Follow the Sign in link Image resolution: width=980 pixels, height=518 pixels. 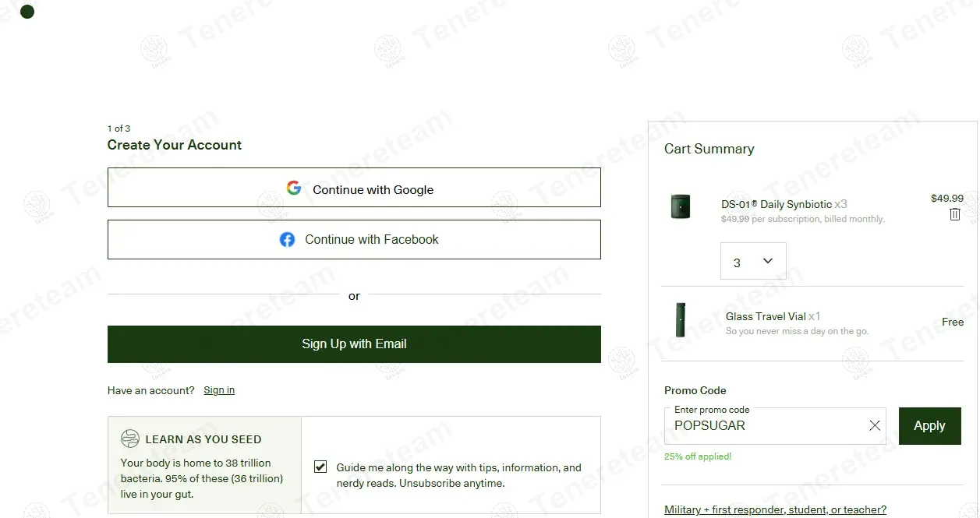coord(219,390)
